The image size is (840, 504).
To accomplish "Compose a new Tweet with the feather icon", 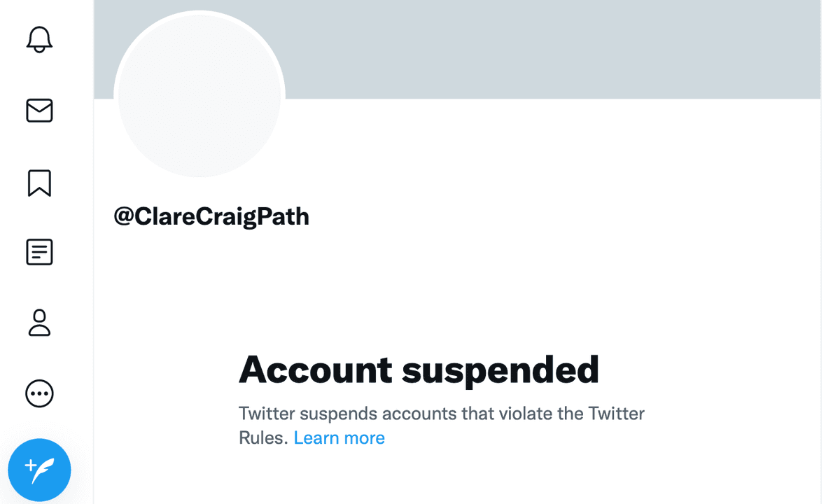I will click(x=40, y=470).
